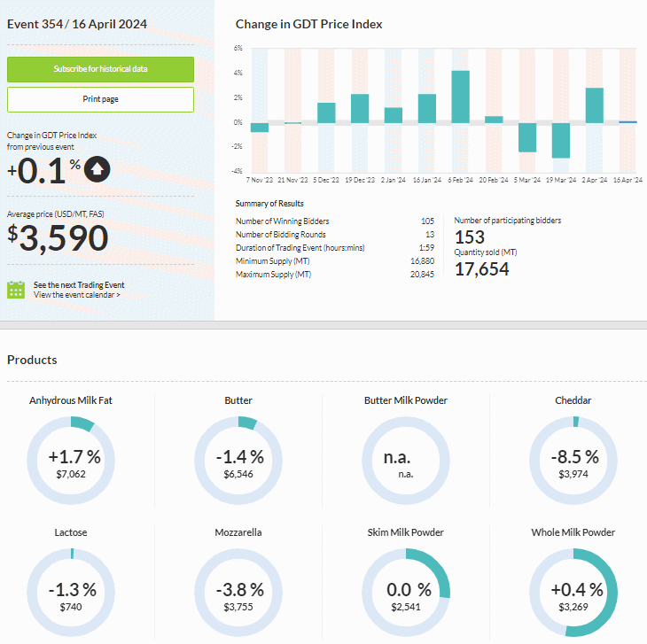The width and height of the screenshot is (647, 644).
Task: Click the 'Products' section heading
Action: [32, 360]
